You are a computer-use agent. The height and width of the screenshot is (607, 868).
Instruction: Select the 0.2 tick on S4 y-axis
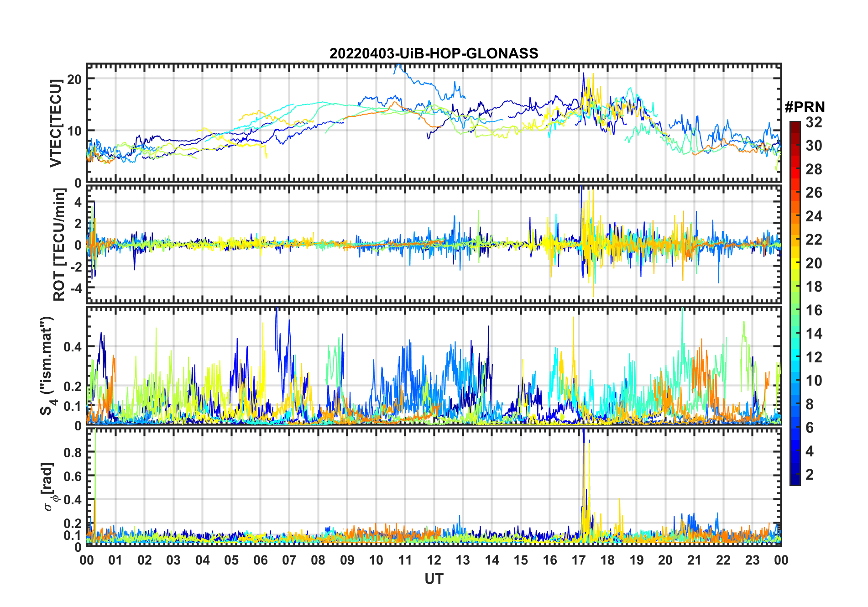pos(73,386)
